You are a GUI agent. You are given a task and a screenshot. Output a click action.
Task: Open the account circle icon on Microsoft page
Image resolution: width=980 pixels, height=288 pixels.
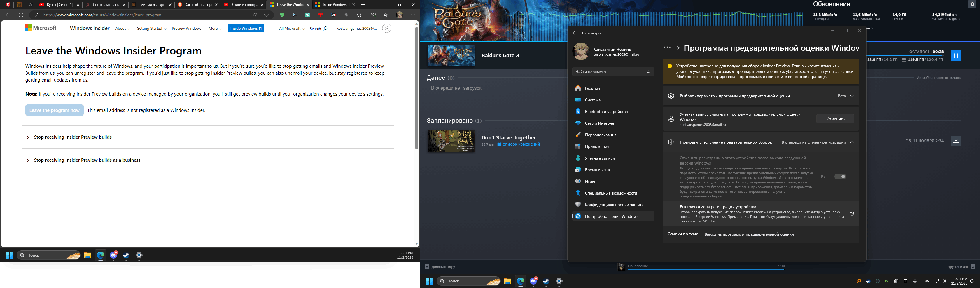pos(386,28)
